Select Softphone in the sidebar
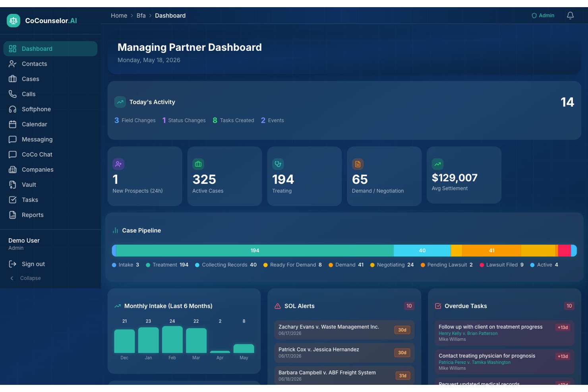The image size is (588, 392). click(x=50, y=109)
